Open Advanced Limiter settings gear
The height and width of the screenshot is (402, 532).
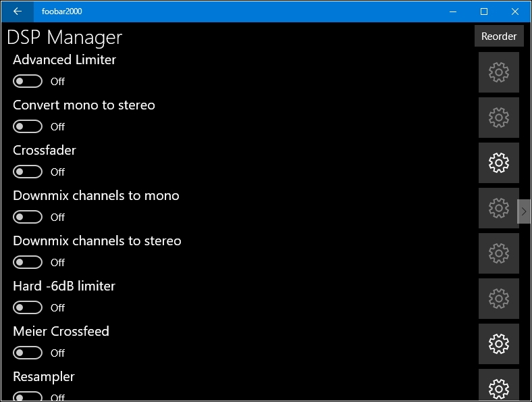pos(498,72)
